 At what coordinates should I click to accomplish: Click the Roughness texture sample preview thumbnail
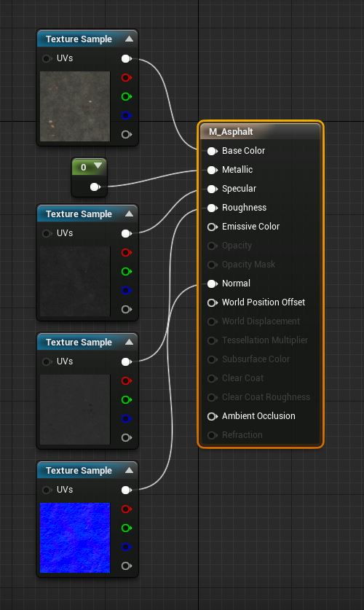coord(75,410)
